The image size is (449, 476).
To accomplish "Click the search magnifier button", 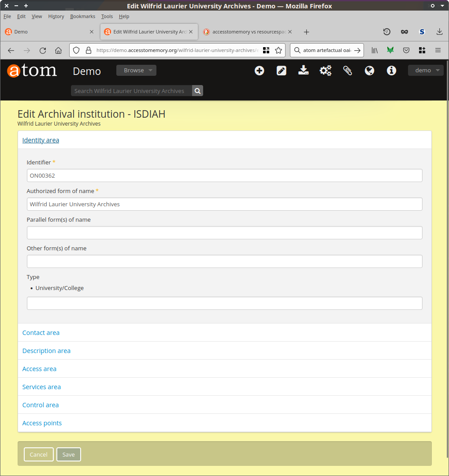I will (198, 91).
